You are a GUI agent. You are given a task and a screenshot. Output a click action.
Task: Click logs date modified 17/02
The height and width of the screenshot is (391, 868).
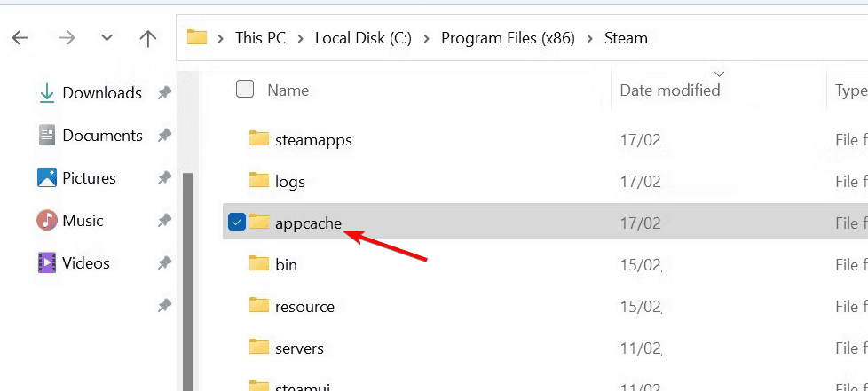tap(641, 182)
